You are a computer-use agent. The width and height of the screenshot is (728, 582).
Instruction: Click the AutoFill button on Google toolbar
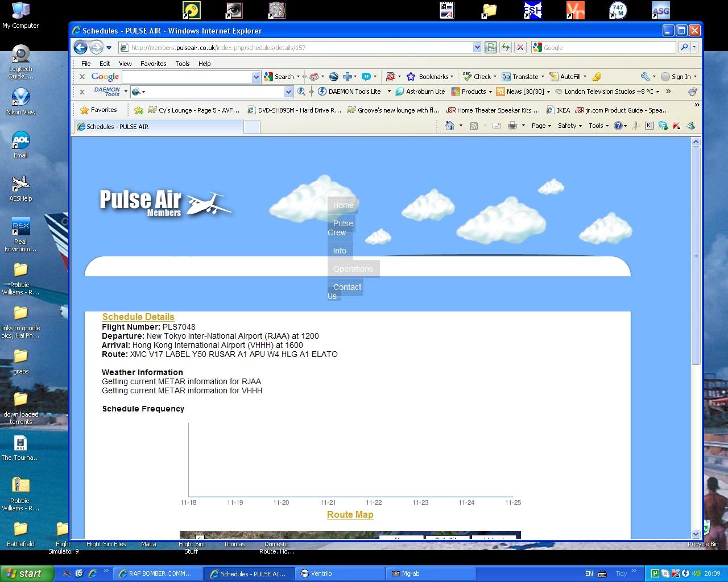(568, 77)
